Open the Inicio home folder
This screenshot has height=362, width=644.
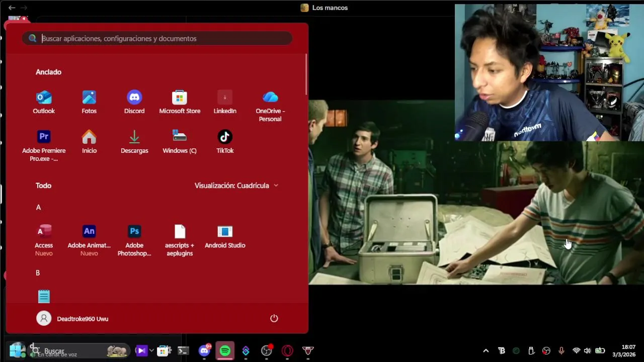89,142
